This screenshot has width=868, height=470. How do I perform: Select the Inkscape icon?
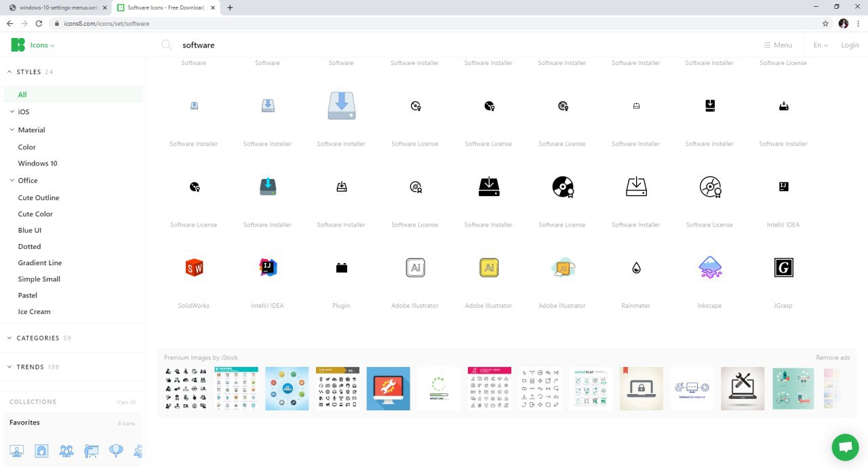[x=710, y=267]
